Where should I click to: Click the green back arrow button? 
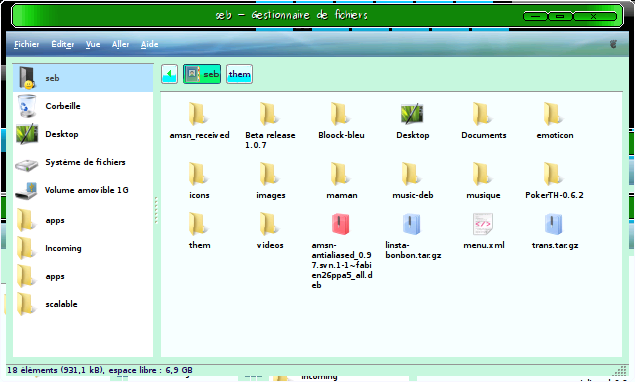pos(170,74)
